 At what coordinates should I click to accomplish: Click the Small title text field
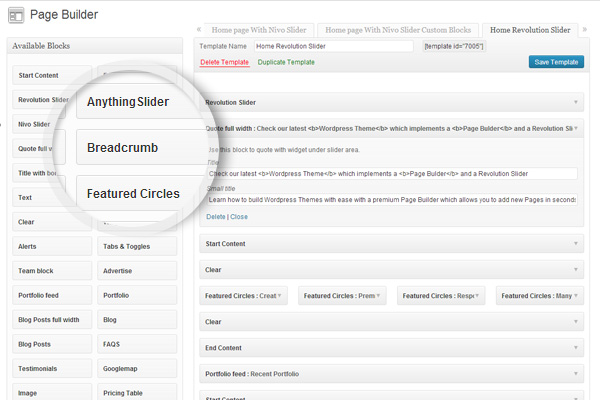(x=392, y=200)
